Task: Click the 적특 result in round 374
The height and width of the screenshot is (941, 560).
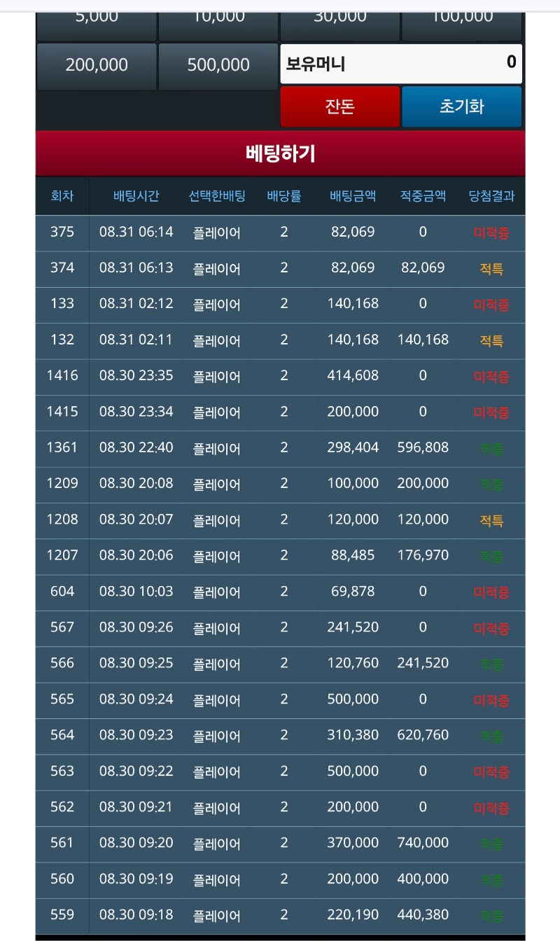Action: (x=491, y=269)
